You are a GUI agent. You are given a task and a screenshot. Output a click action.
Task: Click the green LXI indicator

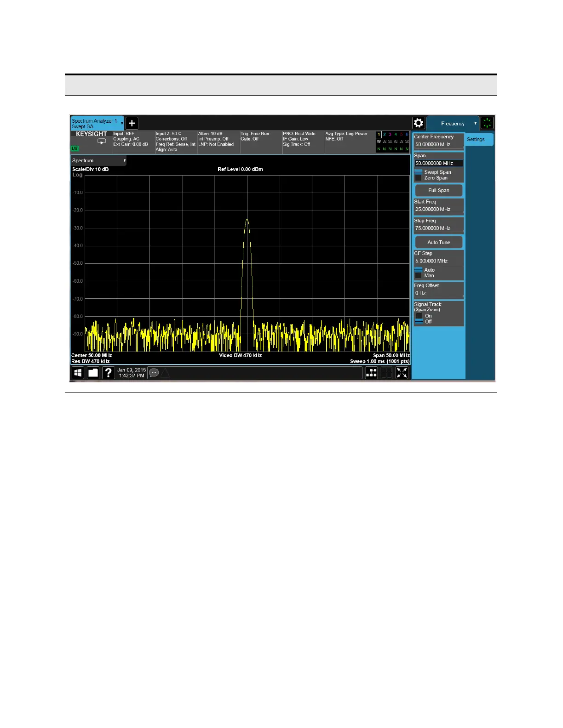click(75, 148)
